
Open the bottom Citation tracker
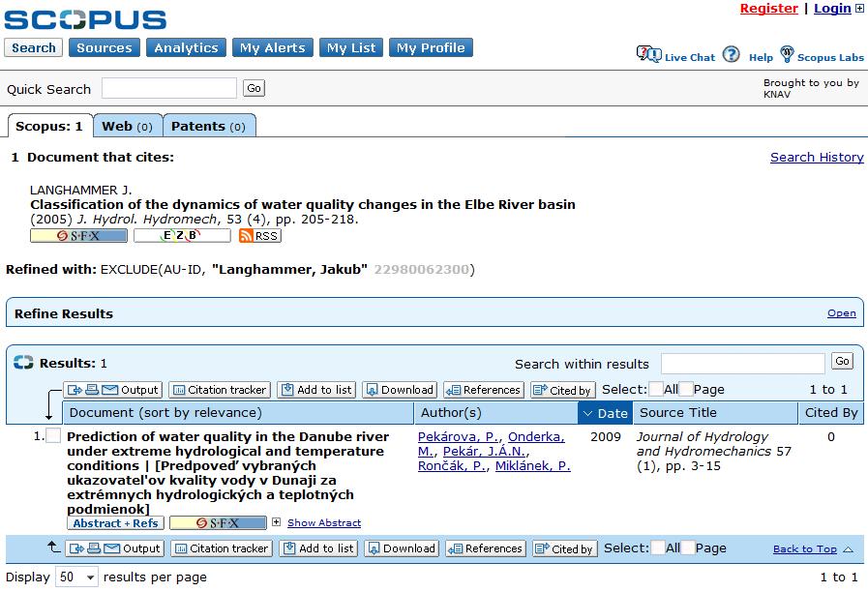222,548
